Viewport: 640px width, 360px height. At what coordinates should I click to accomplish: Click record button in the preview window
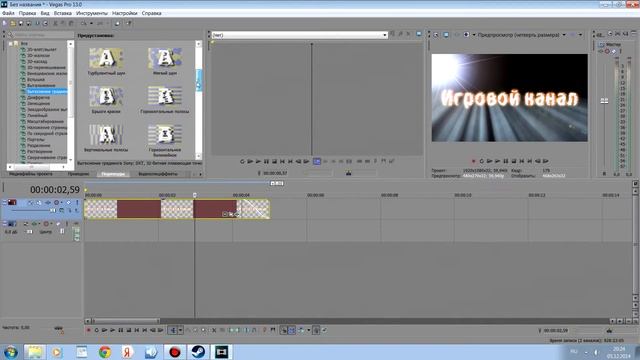point(473,161)
